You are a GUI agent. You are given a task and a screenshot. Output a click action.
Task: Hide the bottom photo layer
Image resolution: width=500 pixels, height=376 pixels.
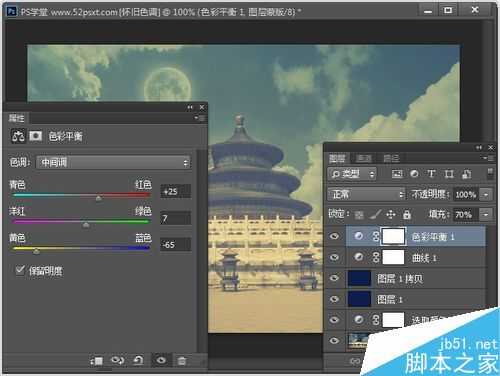tap(334, 340)
